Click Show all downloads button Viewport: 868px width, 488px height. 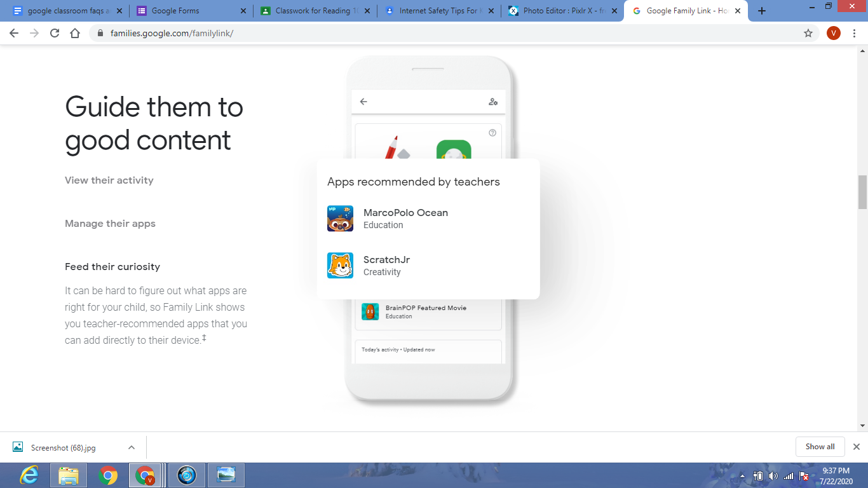(x=820, y=447)
